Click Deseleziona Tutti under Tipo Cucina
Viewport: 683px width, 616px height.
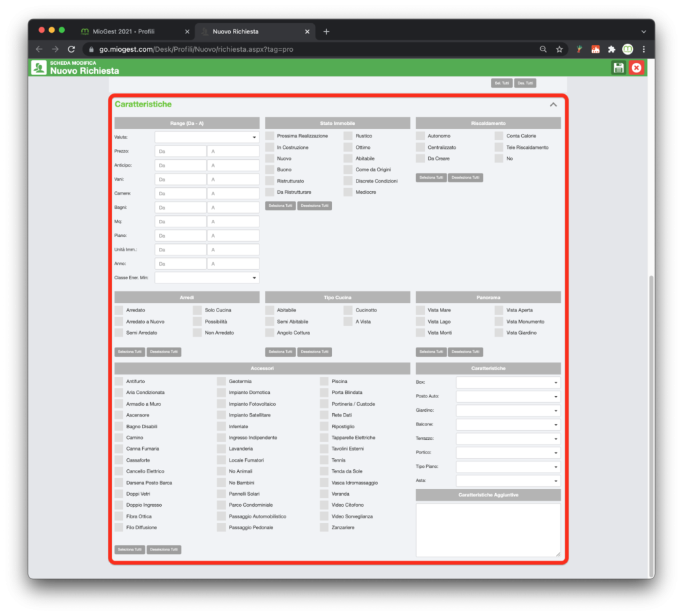[314, 352]
